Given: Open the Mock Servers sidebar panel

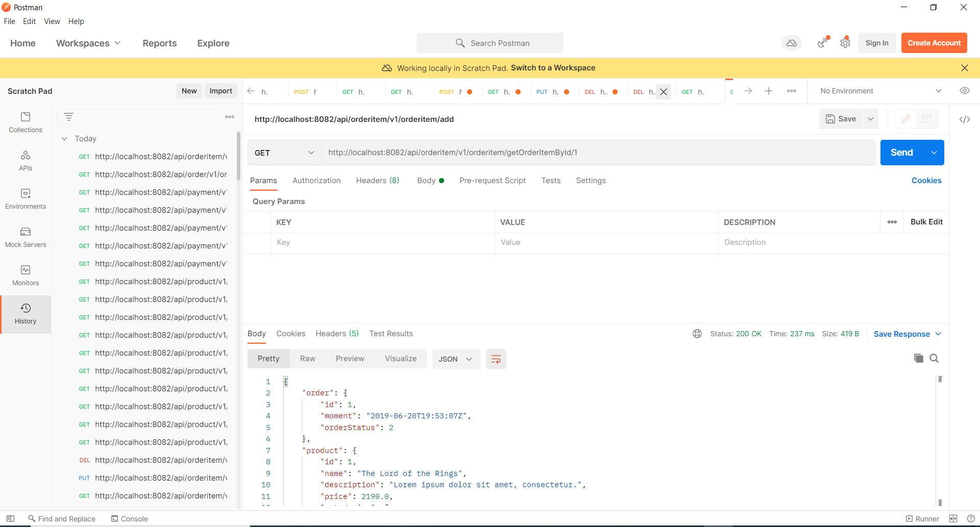Looking at the screenshot, I should point(26,237).
